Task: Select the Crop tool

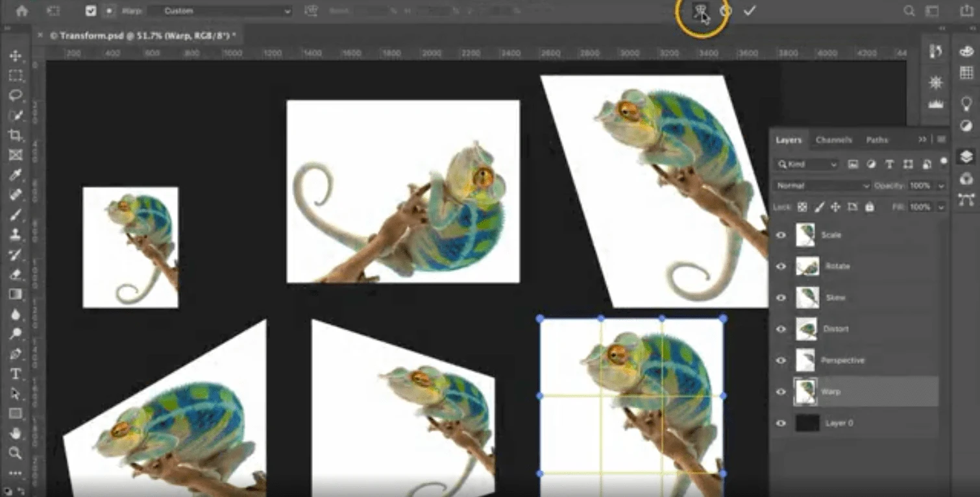Action: tap(16, 136)
